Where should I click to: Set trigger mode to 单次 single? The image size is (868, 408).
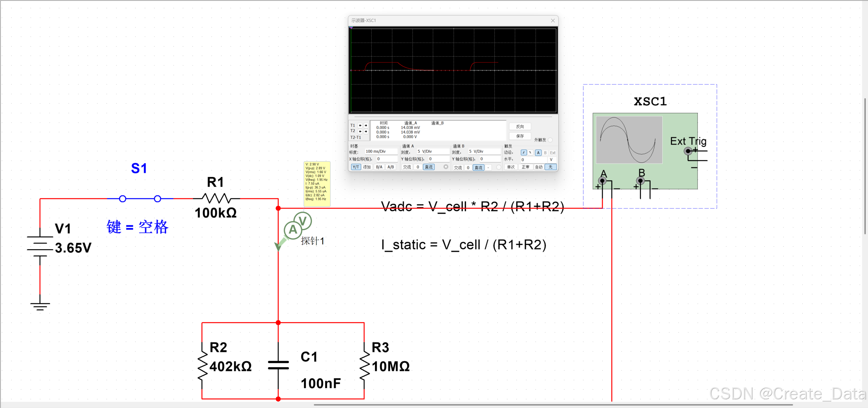(x=511, y=167)
